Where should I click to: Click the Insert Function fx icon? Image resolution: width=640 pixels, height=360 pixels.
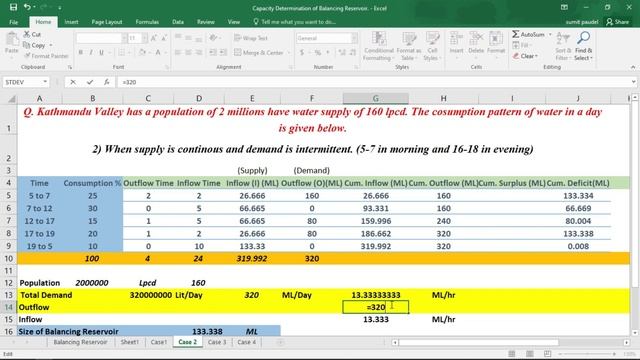click(107, 82)
